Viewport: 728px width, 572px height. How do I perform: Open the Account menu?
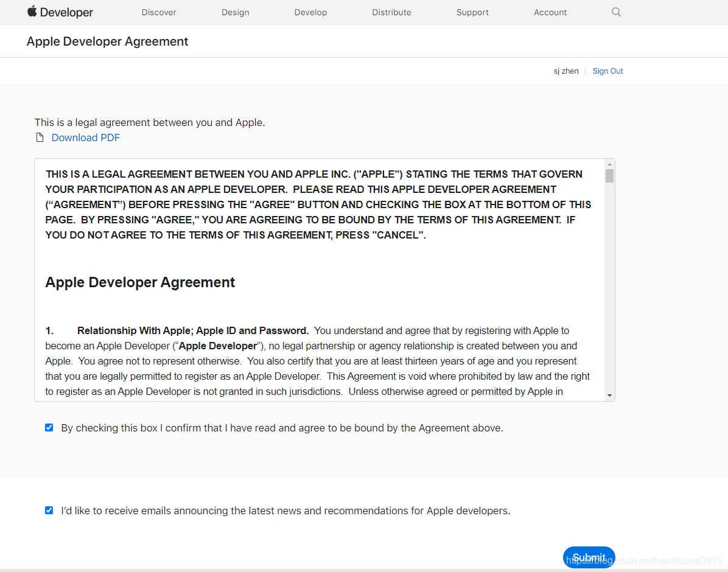550,13
